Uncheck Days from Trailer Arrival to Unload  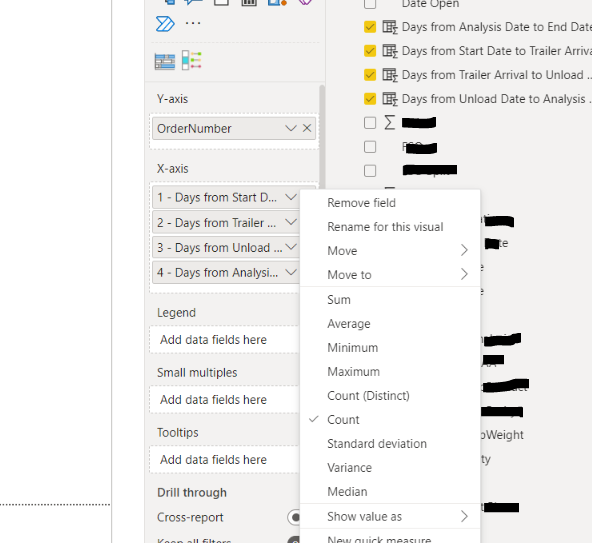tap(370, 75)
